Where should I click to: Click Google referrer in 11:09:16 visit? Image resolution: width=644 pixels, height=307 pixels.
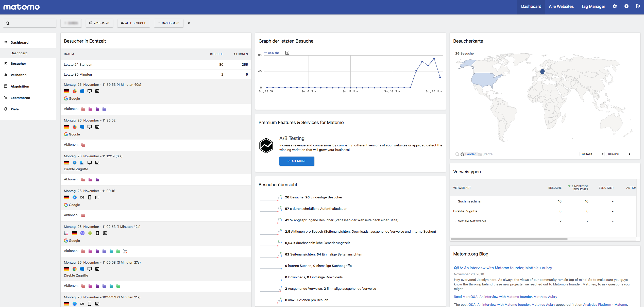72,205
